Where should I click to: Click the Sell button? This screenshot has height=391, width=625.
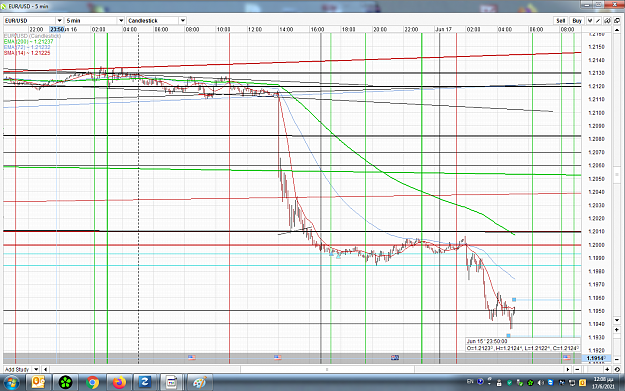[x=560, y=21]
